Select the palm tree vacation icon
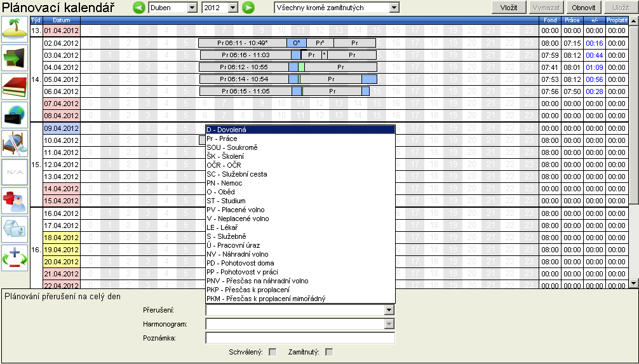The height and width of the screenshot is (364, 639). (15, 29)
